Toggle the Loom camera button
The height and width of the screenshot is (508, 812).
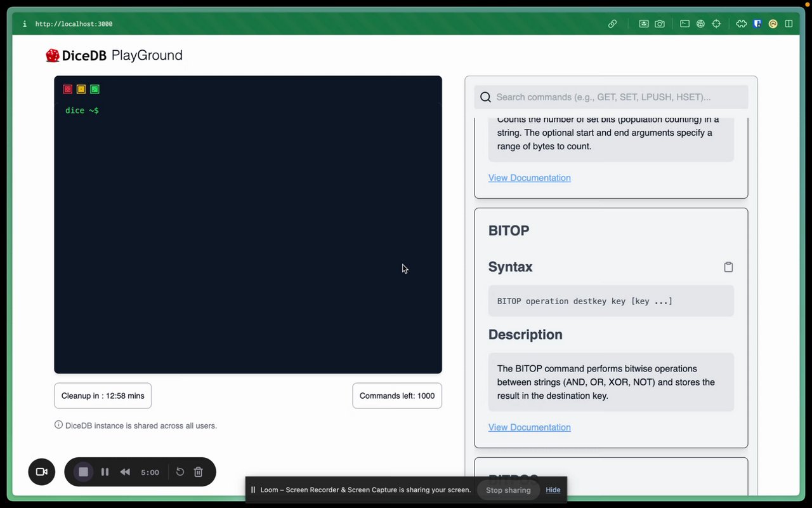point(42,472)
